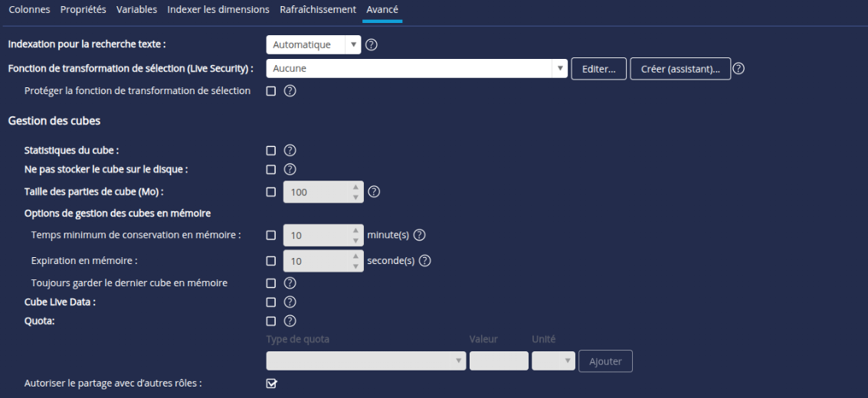868x398 pixels.
Task: Enable Statistiques du cube checkbox
Action: 271,150
